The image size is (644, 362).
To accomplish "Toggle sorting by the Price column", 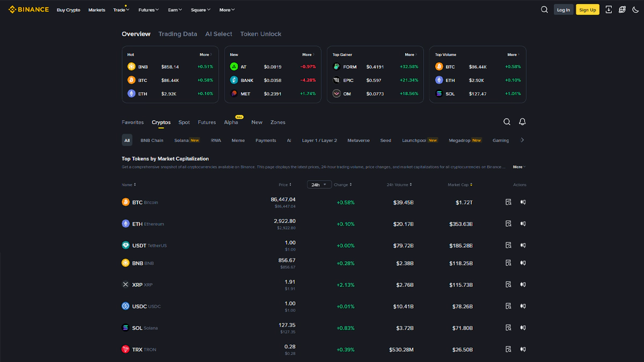I will click(285, 184).
